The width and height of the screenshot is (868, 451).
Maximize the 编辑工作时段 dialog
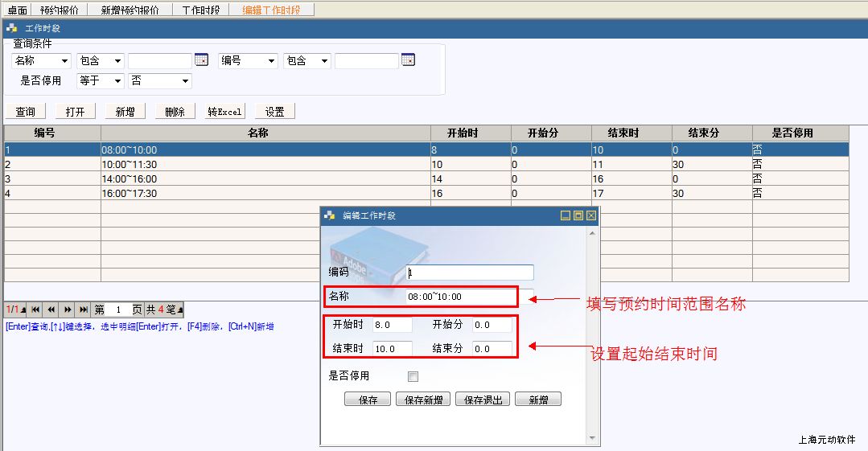coord(578,215)
